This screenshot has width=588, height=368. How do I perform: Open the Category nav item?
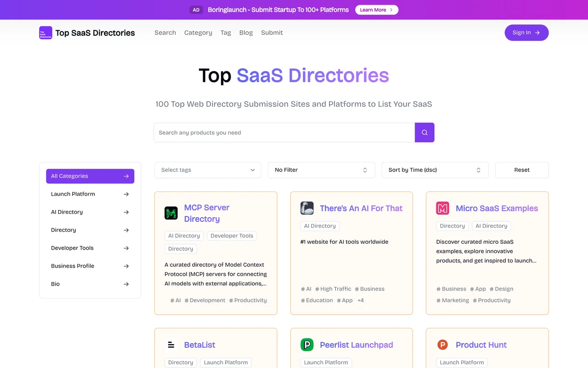point(198,33)
